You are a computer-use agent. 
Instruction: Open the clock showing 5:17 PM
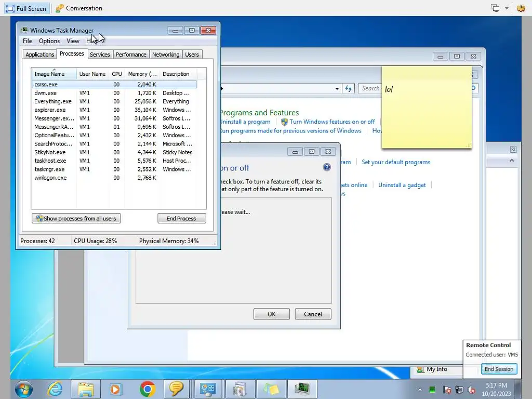tap(496, 390)
